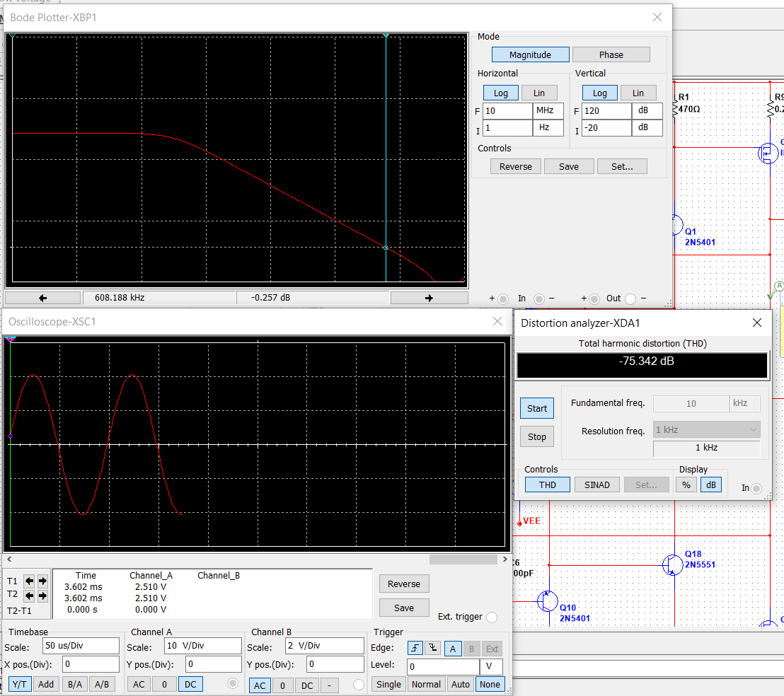Click Channel A trigger level V unit

click(491, 666)
